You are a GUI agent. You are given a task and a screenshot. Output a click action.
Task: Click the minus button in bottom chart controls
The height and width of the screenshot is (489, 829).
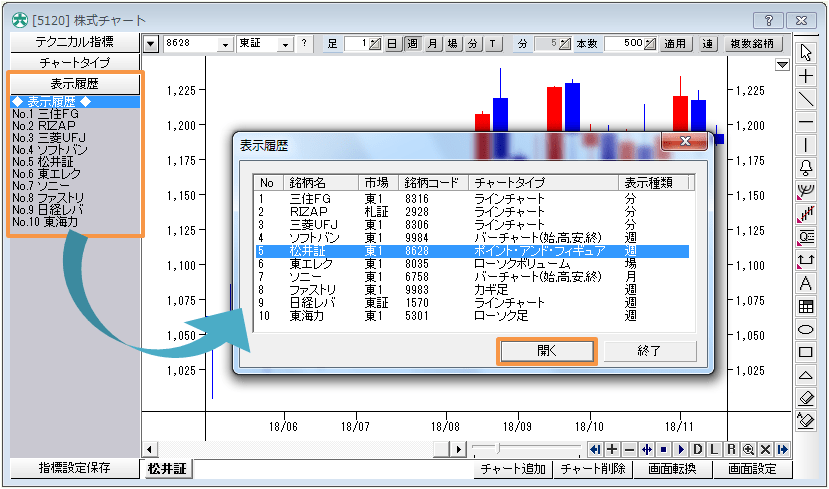pos(629,449)
